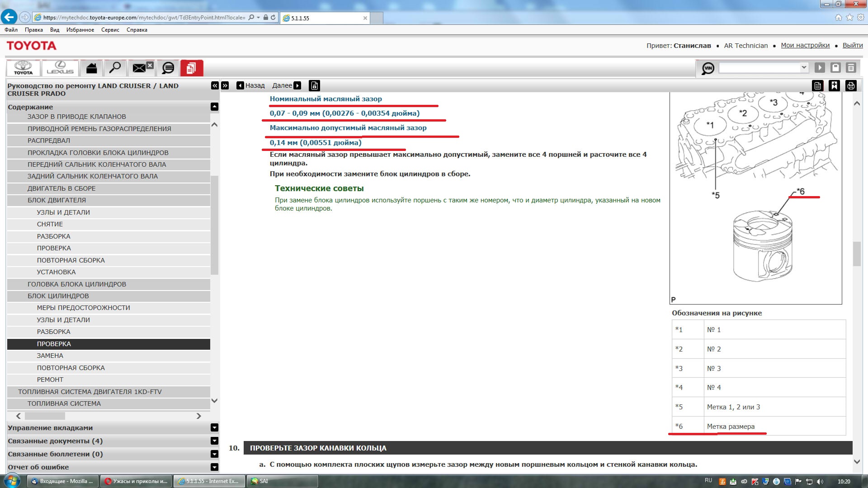Switch to Входящие - Mozilla taskbar item
Image resolution: width=868 pixels, height=488 pixels.
63,481
